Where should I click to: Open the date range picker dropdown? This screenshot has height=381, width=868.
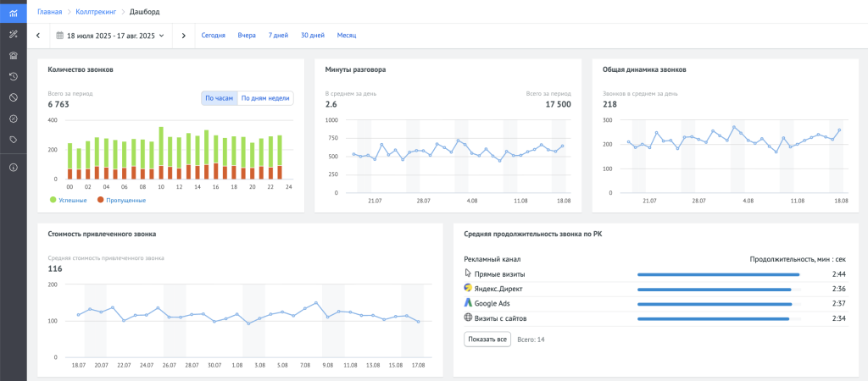pos(110,36)
